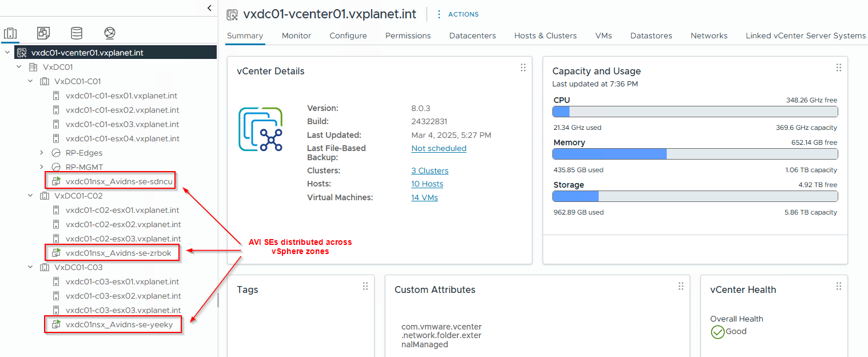
Task: Switch to the Datacenters tab
Action: [472, 35]
